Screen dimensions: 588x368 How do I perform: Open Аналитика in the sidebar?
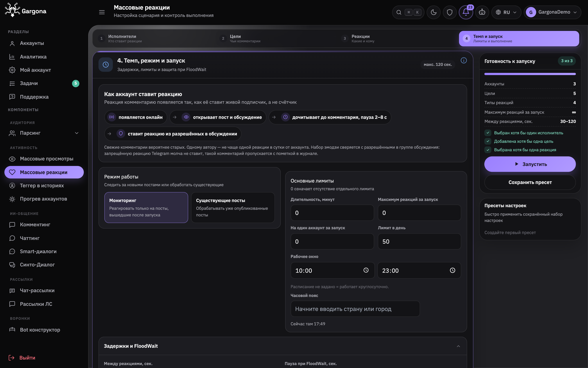[x=44, y=57]
